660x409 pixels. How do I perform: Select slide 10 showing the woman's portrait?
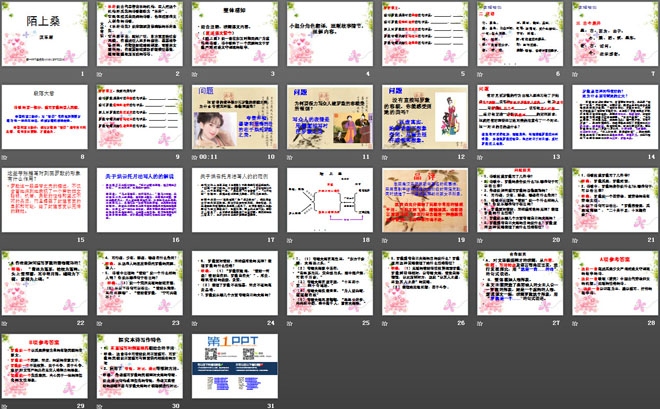coord(235,117)
